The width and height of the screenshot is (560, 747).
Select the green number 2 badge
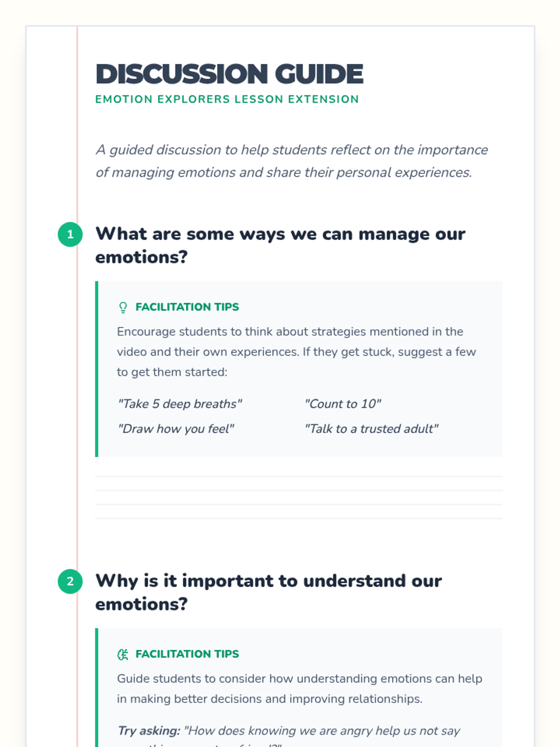pos(70,581)
